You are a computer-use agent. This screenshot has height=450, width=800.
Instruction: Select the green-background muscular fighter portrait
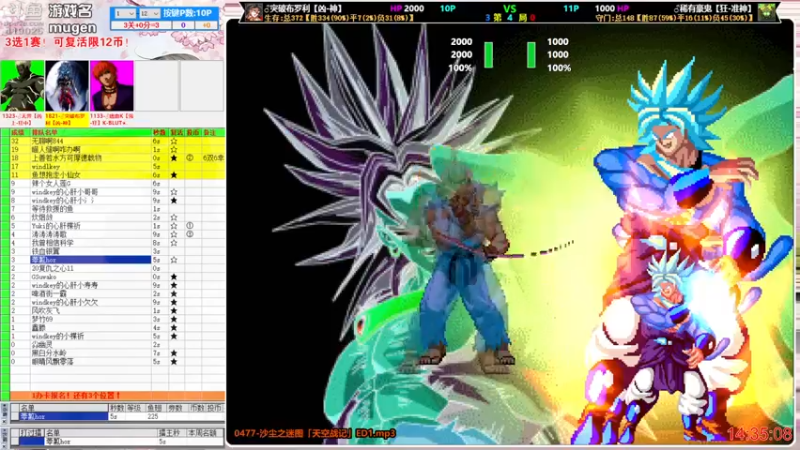(x=22, y=86)
